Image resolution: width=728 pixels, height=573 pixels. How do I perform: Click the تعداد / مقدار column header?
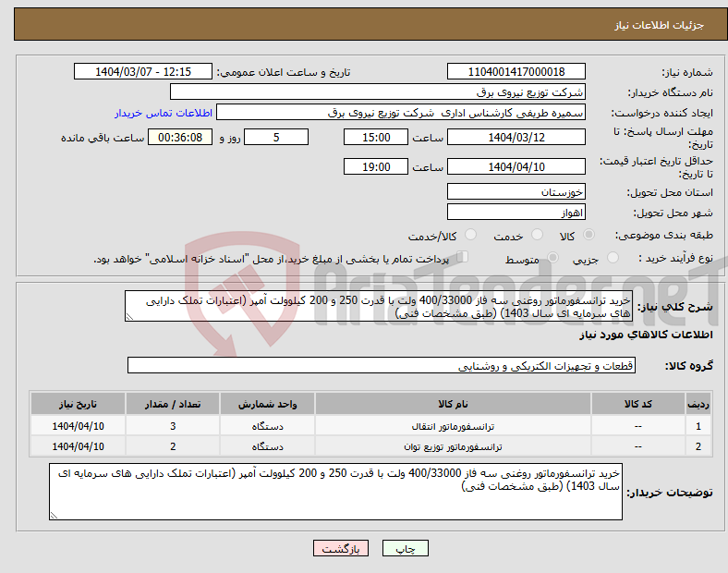(x=172, y=404)
